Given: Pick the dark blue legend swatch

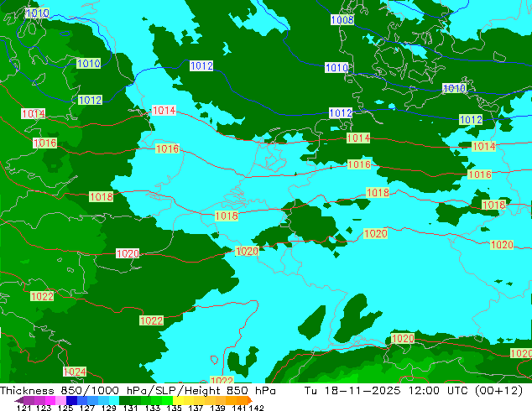Looking at the screenshot, I should (71, 400).
